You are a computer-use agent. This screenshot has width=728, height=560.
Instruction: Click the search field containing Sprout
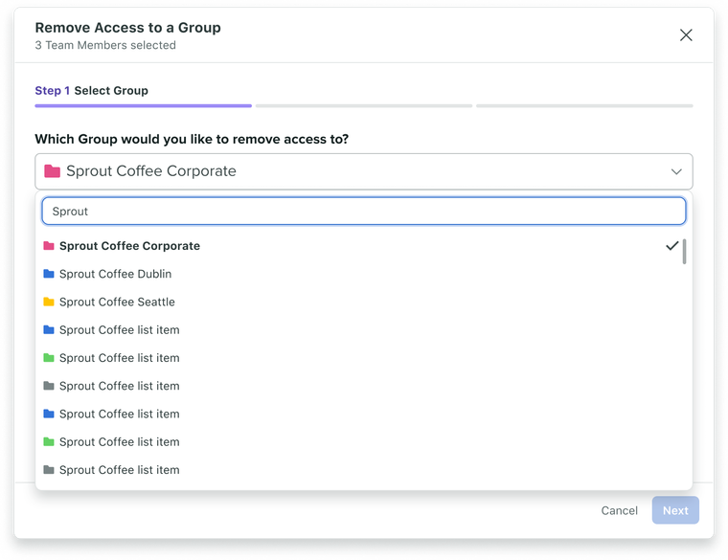[364, 212]
